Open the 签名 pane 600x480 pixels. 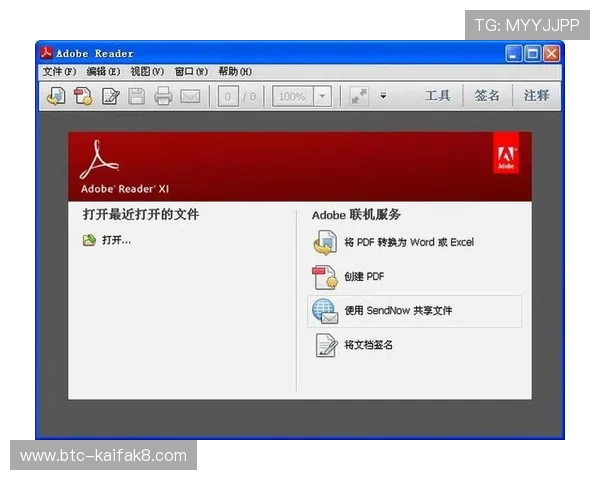coord(487,96)
